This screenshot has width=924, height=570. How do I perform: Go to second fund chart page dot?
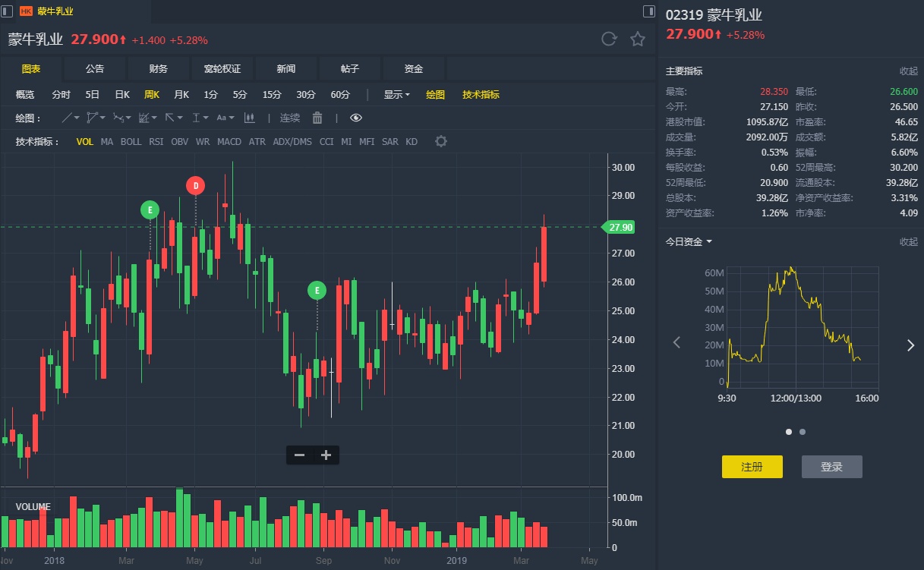803,432
